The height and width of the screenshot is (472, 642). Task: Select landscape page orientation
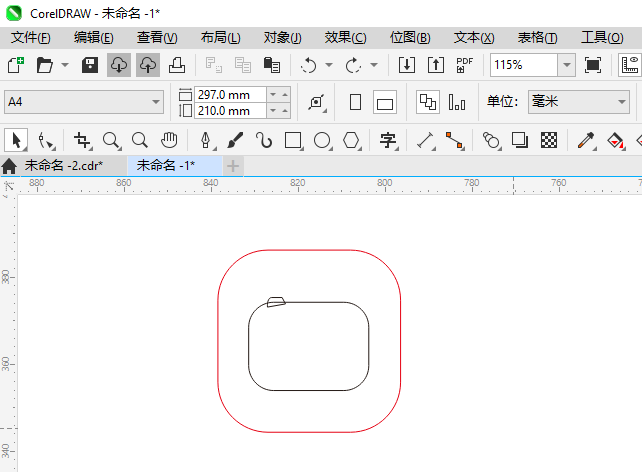coord(385,102)
